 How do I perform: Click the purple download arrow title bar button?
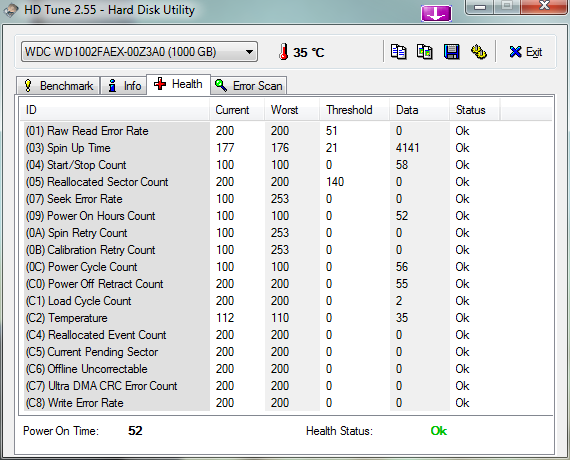coord(436,13)
